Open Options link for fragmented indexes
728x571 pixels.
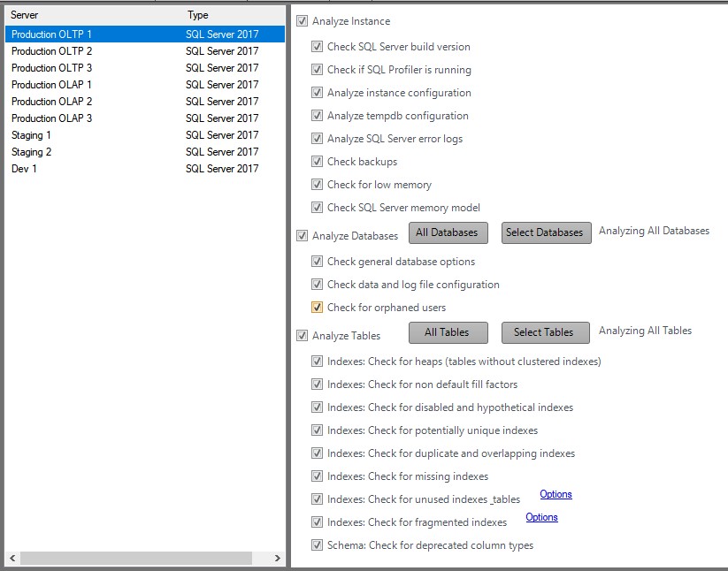coord(541,517)
